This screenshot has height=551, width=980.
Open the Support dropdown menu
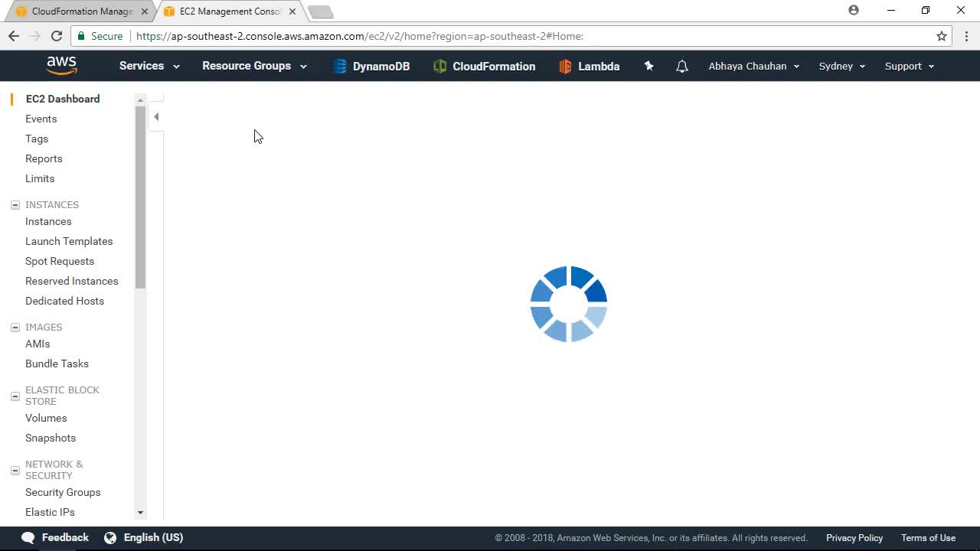910,66
